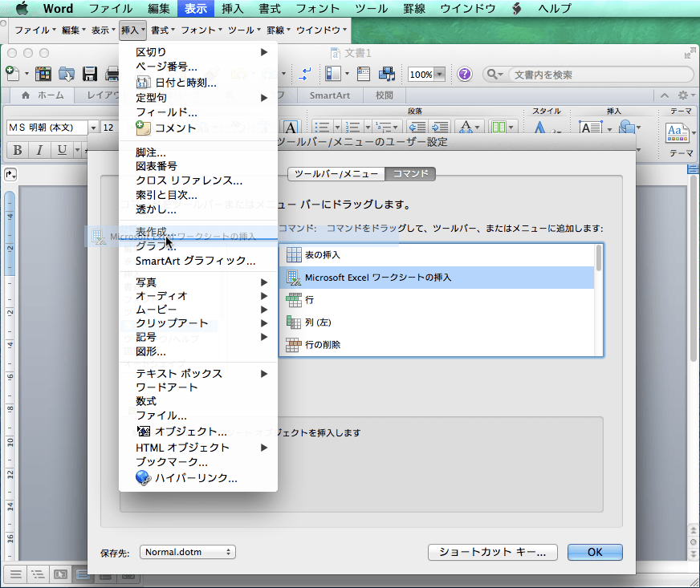Open the ヘルプ menu

(x=555, y=9)
